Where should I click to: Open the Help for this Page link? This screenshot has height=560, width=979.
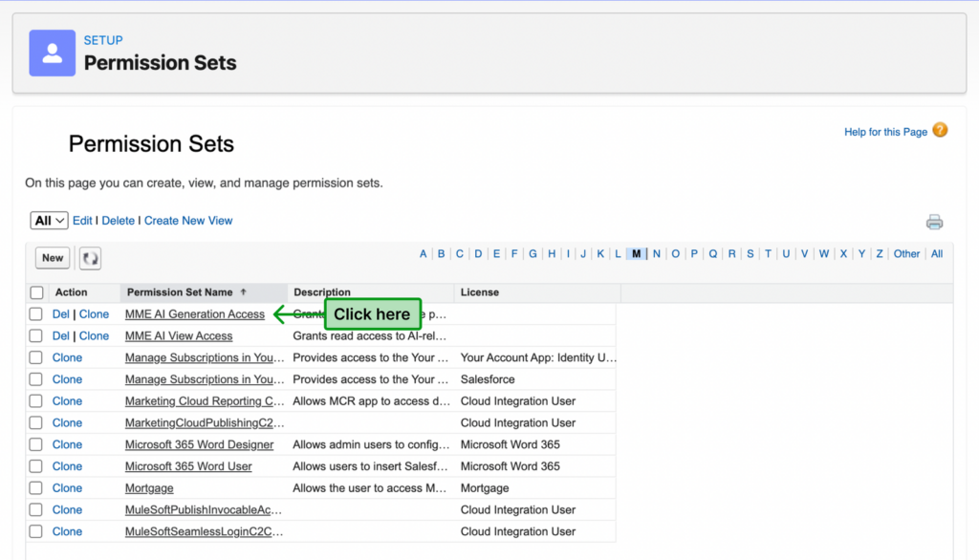pos(885,132)
